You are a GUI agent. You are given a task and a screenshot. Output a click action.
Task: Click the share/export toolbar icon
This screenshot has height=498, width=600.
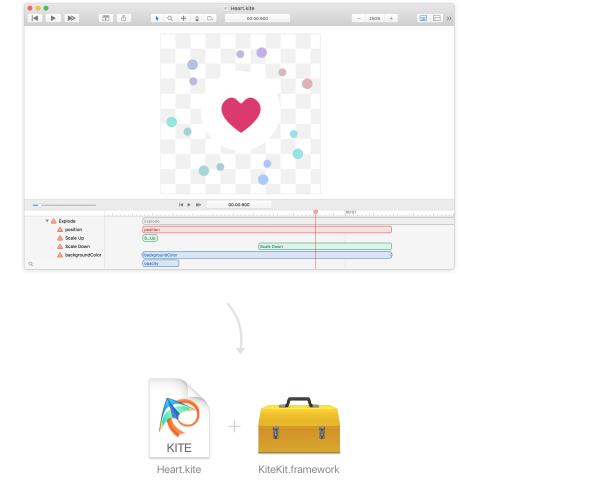click(123, 18)
